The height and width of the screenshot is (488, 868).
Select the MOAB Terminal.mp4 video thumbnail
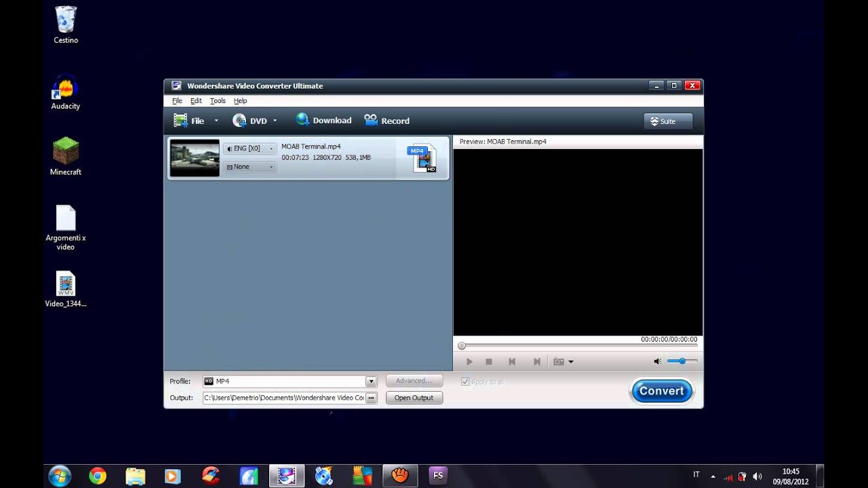(195, 158)
